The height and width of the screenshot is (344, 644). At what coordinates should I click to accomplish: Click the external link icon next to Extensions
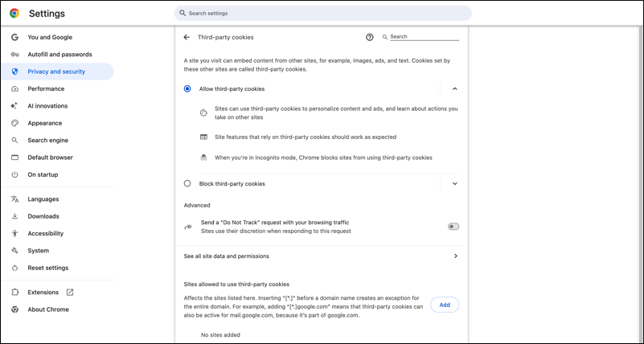click(x=70, y=293)
